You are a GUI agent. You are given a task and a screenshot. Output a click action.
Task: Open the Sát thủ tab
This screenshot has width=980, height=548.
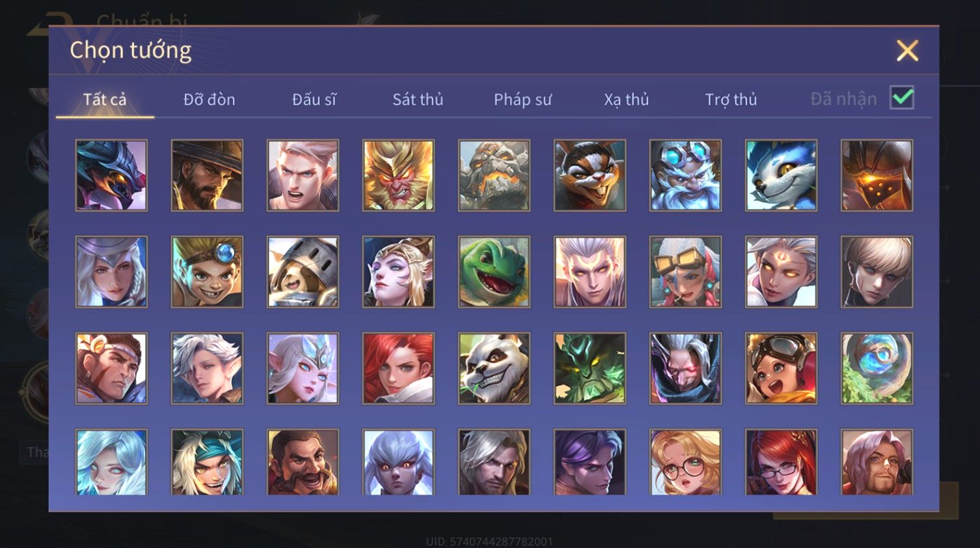(x=418, y=100)
